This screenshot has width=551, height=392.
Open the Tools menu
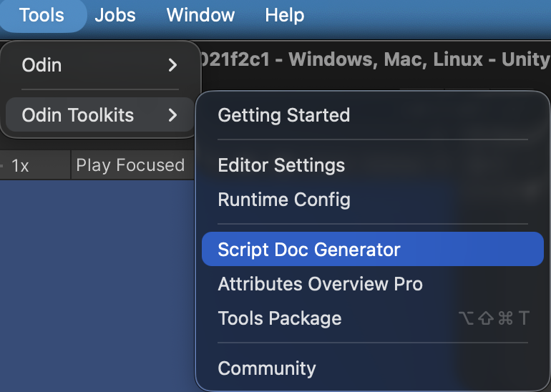pos(42,16)
